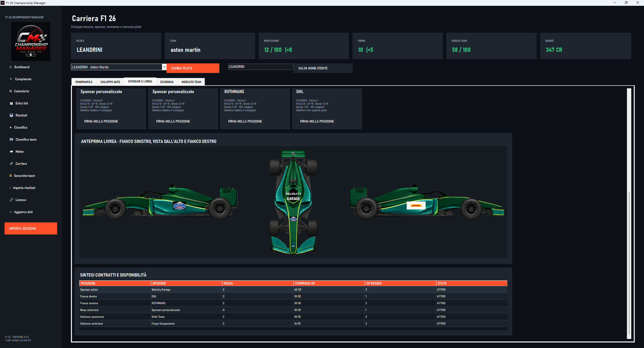Click the GP RESIDUI column header

(400, 283)
